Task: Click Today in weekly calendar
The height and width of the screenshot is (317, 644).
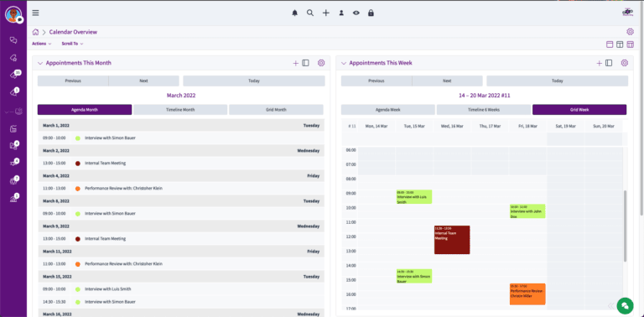Action: 558,81
